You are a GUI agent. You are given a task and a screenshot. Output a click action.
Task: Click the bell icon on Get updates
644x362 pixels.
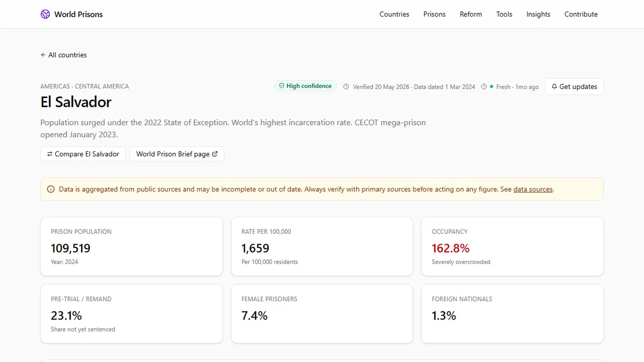[554, 87]
